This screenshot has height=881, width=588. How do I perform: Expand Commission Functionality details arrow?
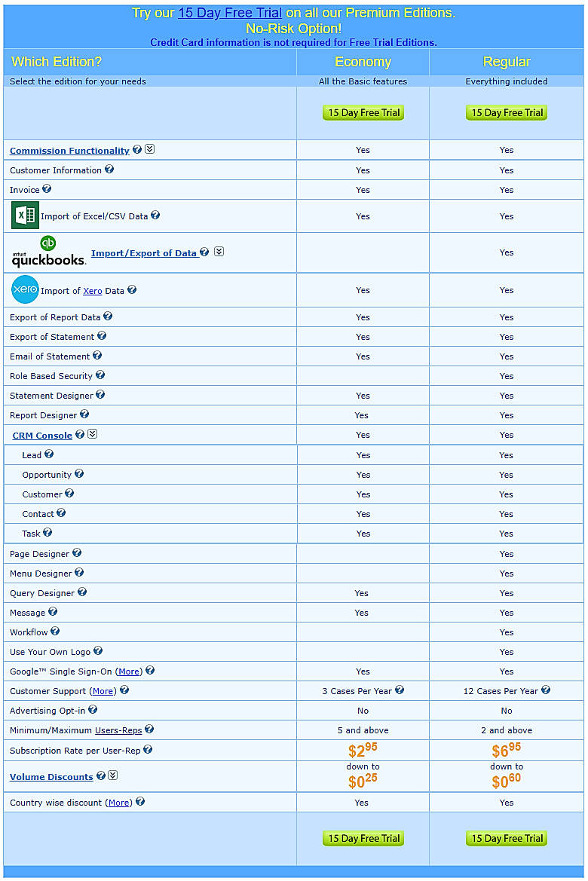coord(149,149)
